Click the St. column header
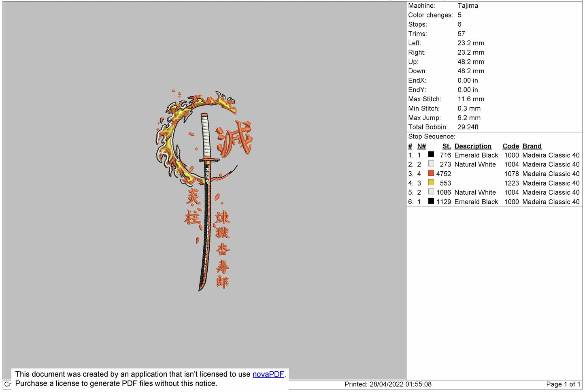Image resolution: width=585 pixels, height=392 pixels. [x=446, y=146]
